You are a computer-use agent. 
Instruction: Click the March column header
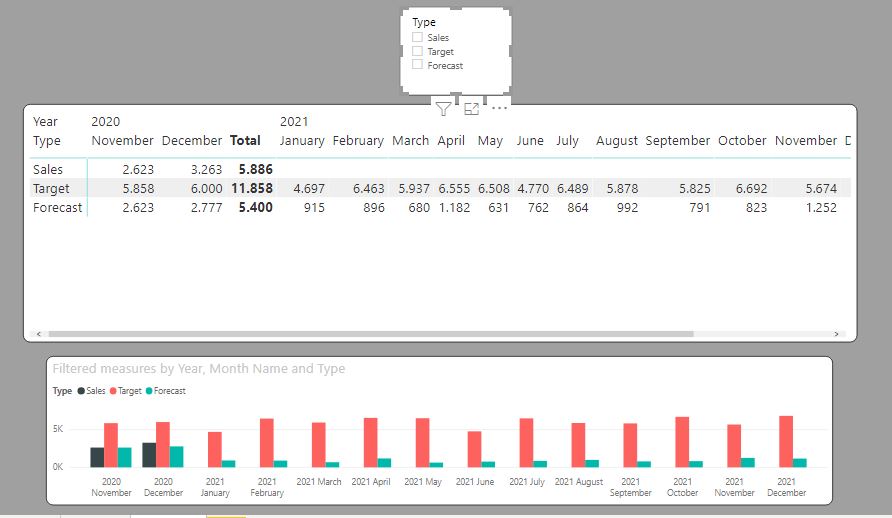[411, 140]
